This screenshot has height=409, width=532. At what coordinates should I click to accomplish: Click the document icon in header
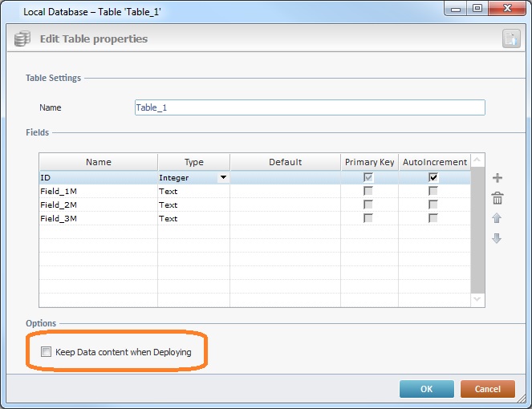511,38
